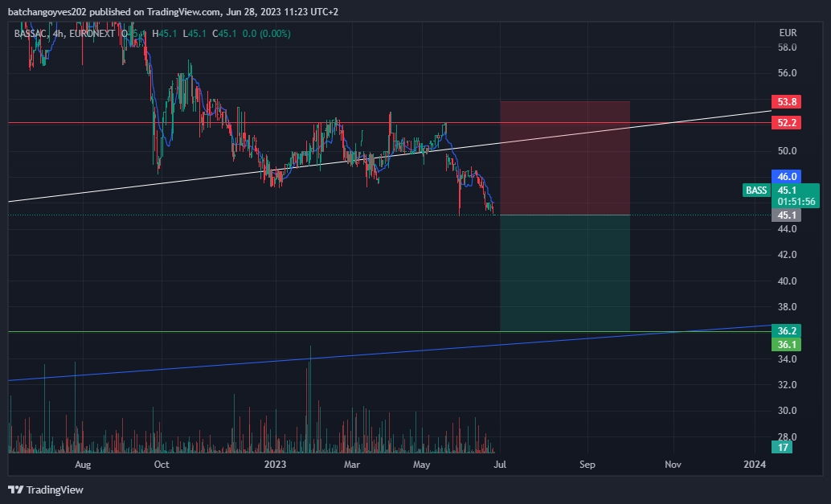Click the 50.0 price scale value

point(787,151)
